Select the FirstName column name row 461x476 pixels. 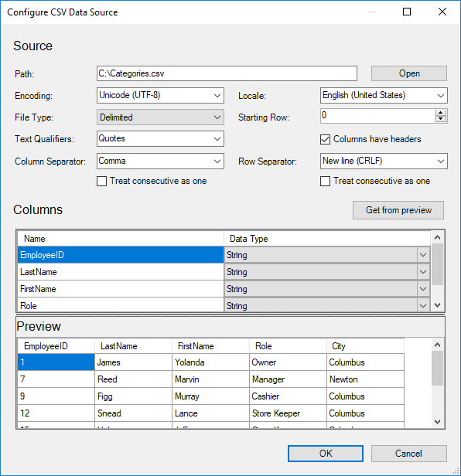coord(121,289)
